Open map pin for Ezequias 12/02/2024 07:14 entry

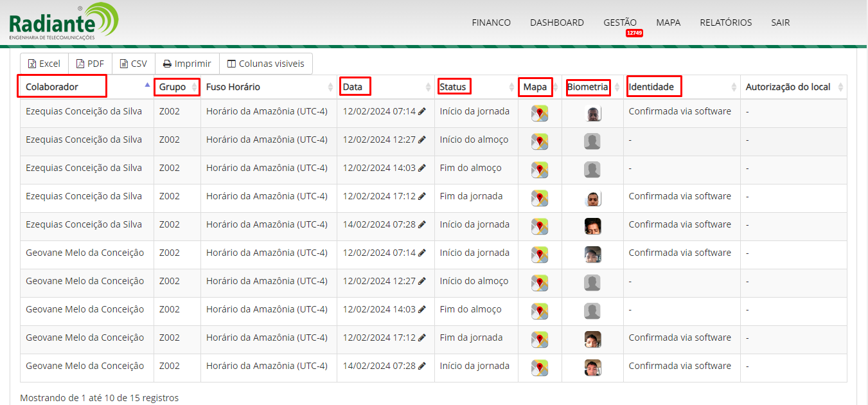[540, 114]
